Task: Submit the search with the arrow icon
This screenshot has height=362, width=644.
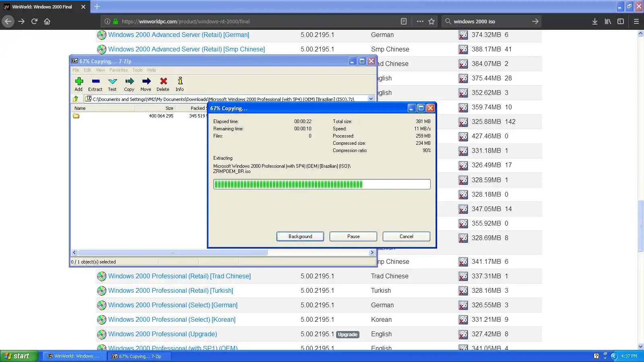Action: [x=535, y=21]
